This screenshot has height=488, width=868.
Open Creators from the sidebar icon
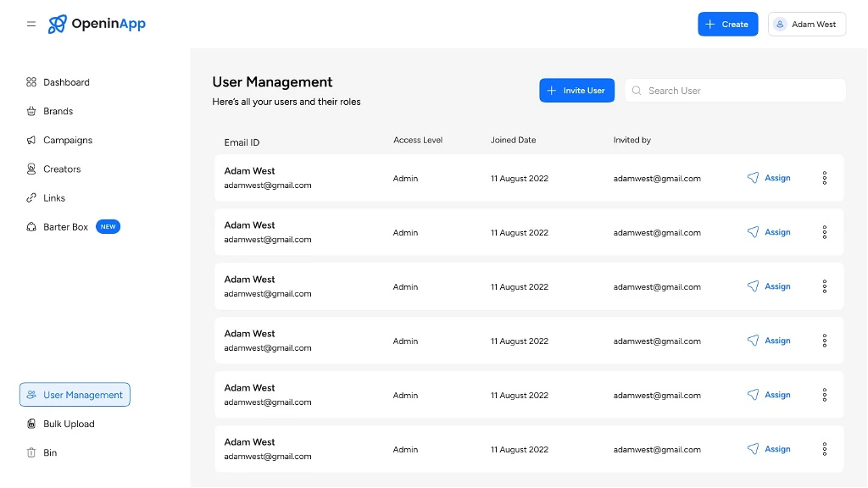(31, 169)
